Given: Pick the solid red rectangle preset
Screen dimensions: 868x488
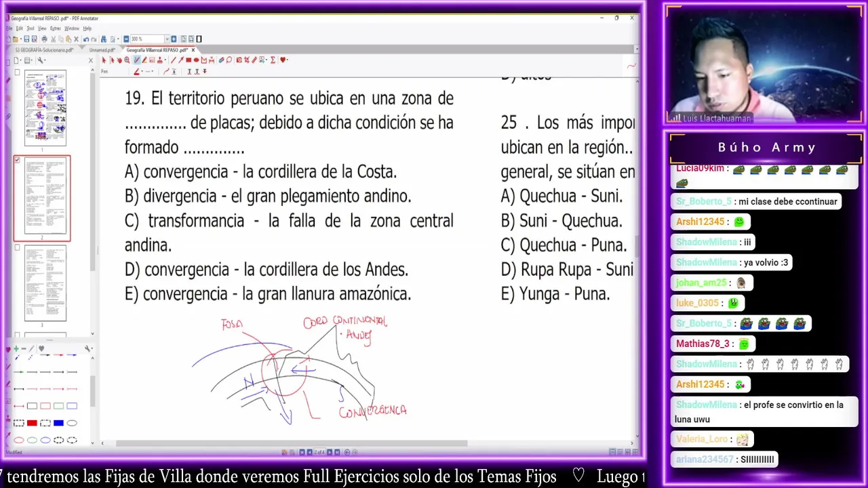Looking at the screenshot, I should coord(32,423).
